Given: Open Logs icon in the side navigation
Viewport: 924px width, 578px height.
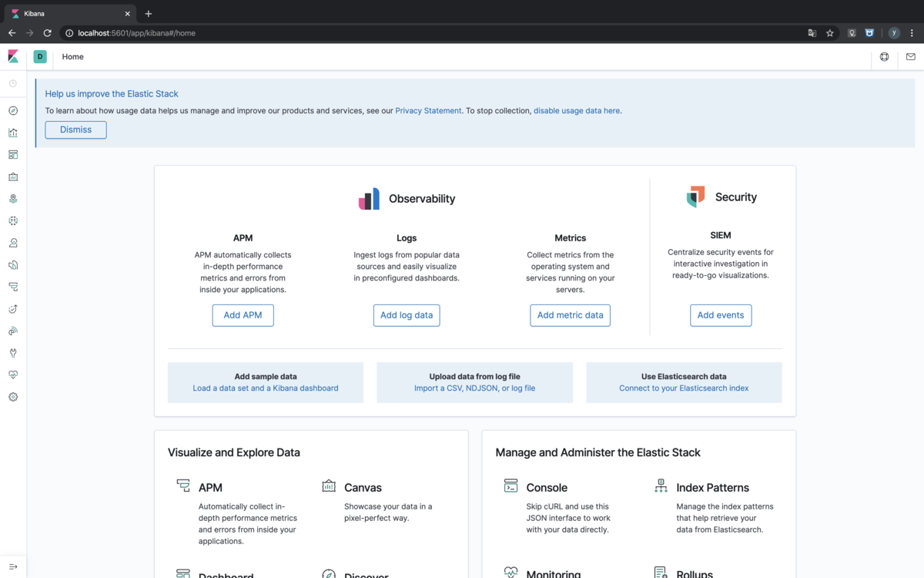Looking at the screenshot, I should click(13, 264).
